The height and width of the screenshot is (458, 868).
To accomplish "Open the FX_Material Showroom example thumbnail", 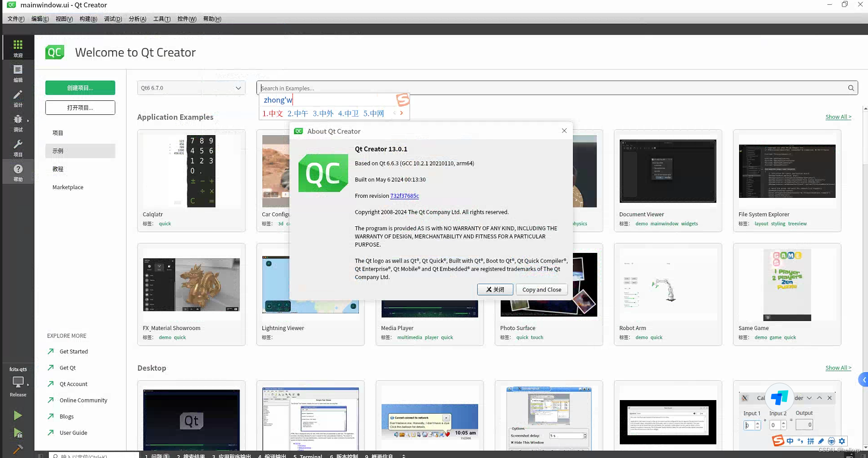I will [191, 285].
